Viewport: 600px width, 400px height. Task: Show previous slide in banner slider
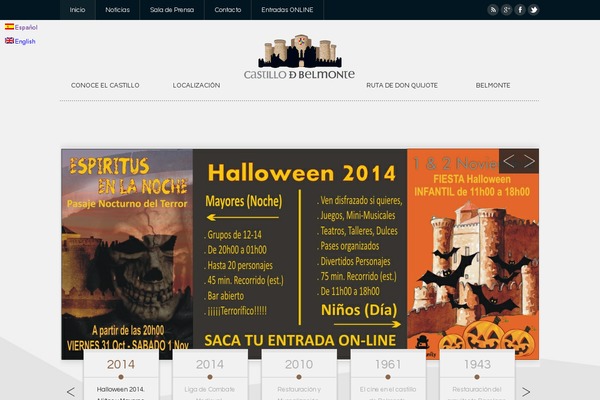pyautogui.click(x=509, y=162)
